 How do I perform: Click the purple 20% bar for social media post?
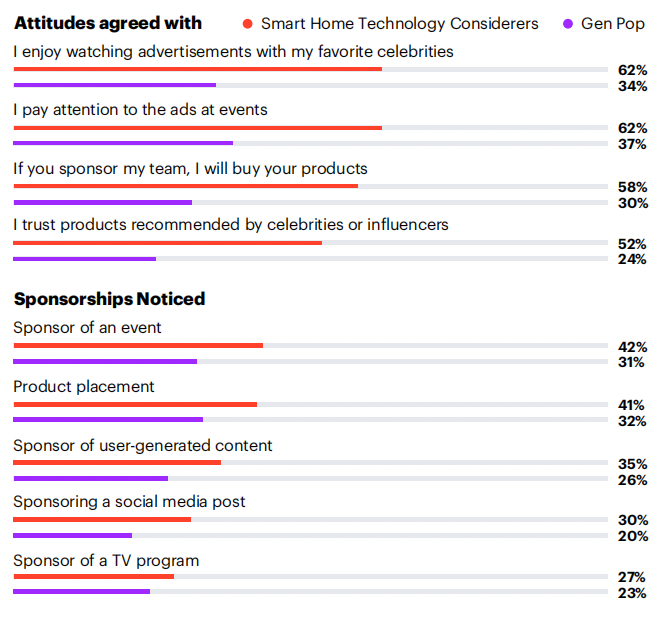click(x=73, y=536)
